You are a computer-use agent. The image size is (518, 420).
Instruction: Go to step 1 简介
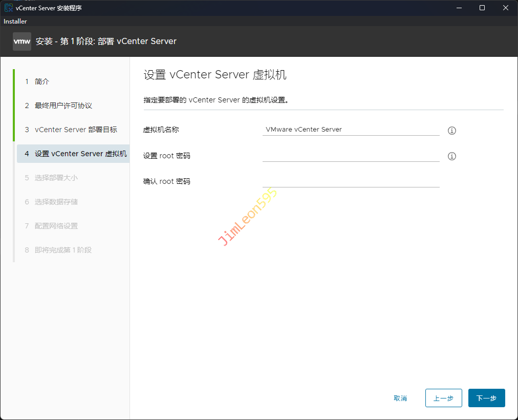[x=42, y=81]
